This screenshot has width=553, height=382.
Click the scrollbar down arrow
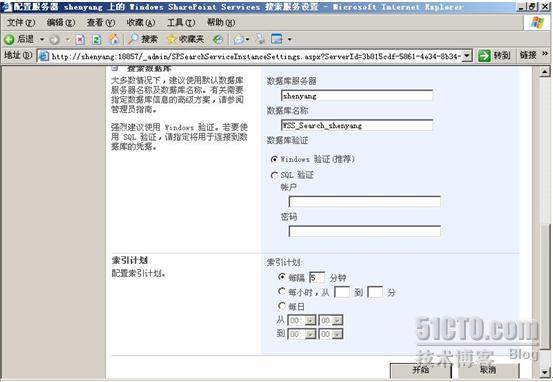(545, 372)
